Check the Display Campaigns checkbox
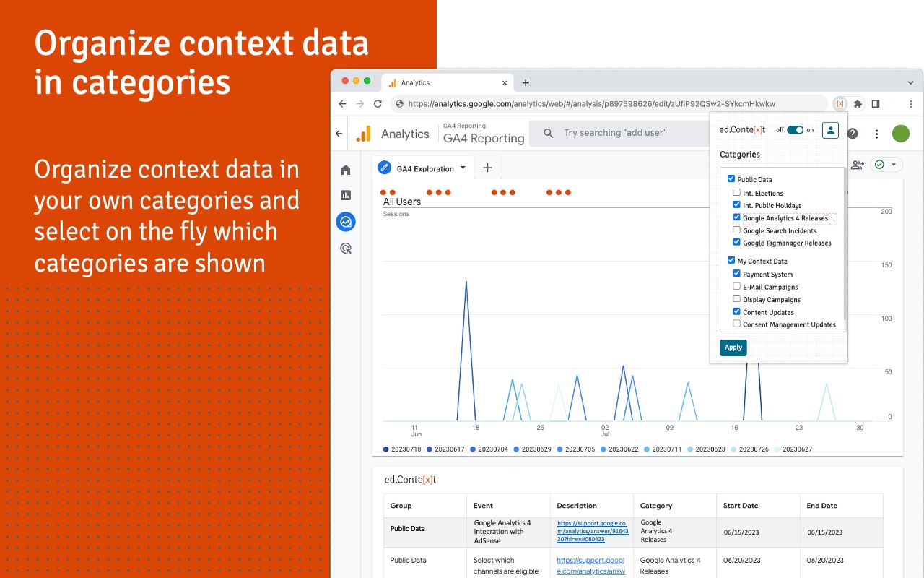This screenshot has width=924, height=578. [x=736, y=298]
